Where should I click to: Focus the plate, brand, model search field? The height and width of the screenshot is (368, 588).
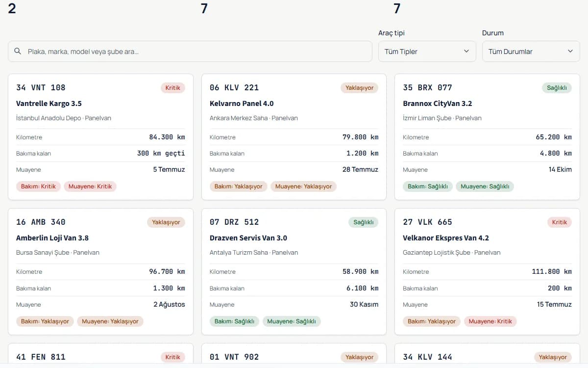tap(190, 51)
